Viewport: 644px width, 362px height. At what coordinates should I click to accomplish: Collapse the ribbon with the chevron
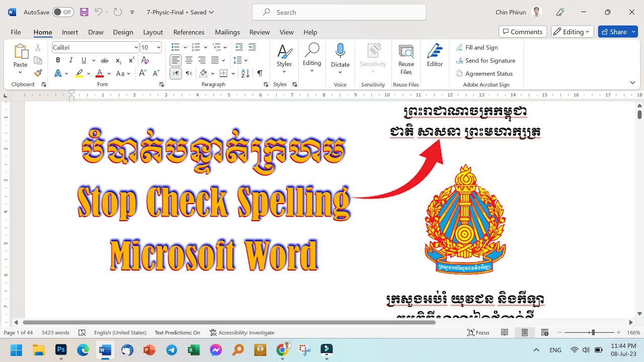point(632,83)
